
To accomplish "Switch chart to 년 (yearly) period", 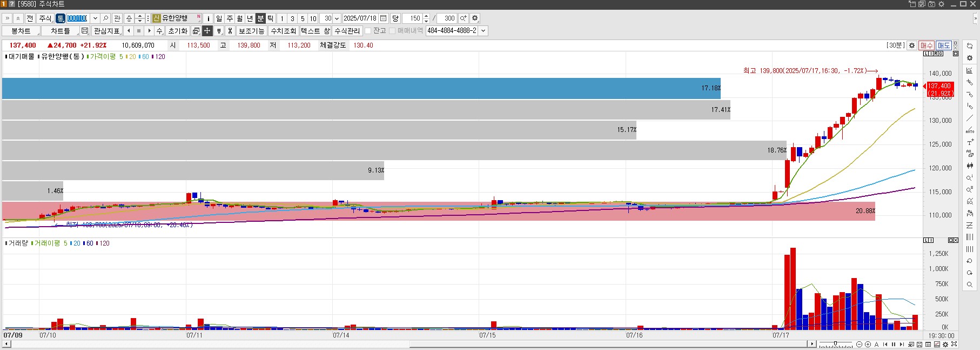I will (250, 18).
